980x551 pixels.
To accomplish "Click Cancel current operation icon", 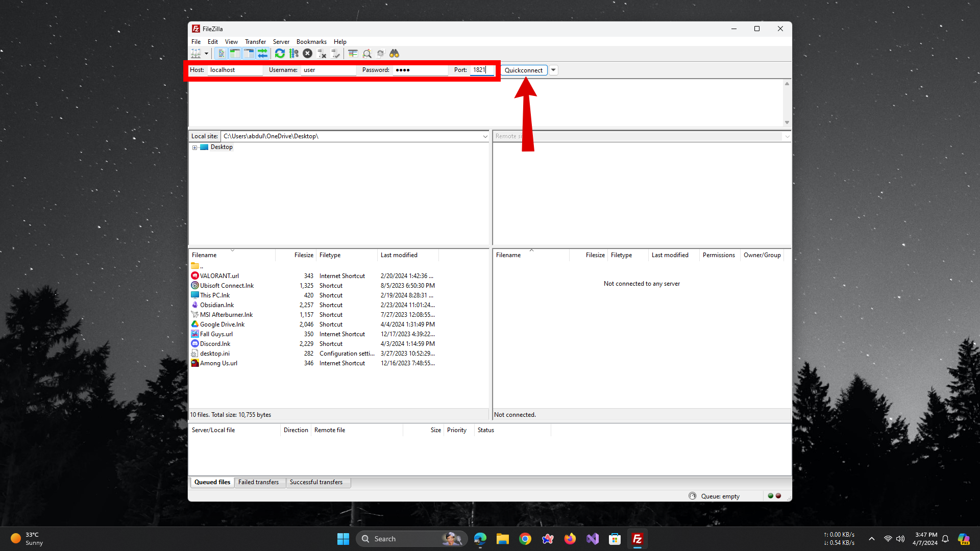I will coord(307,54).
